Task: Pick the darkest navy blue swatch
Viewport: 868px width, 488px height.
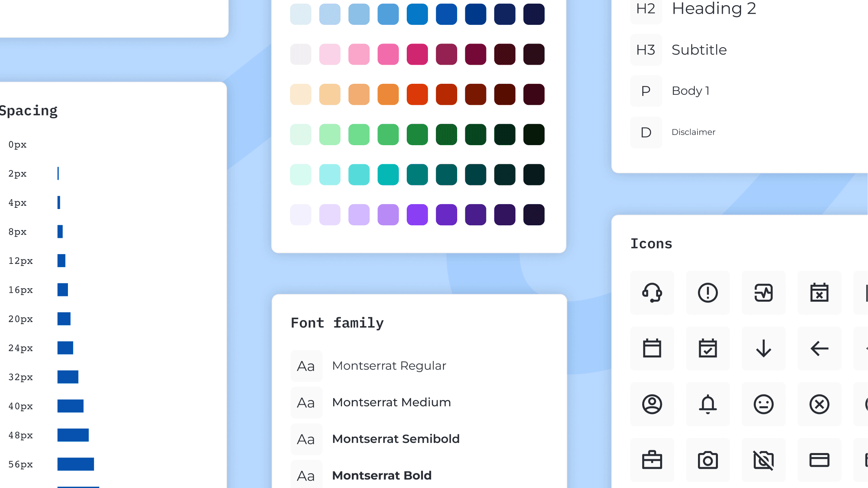Action: point(534,14)
